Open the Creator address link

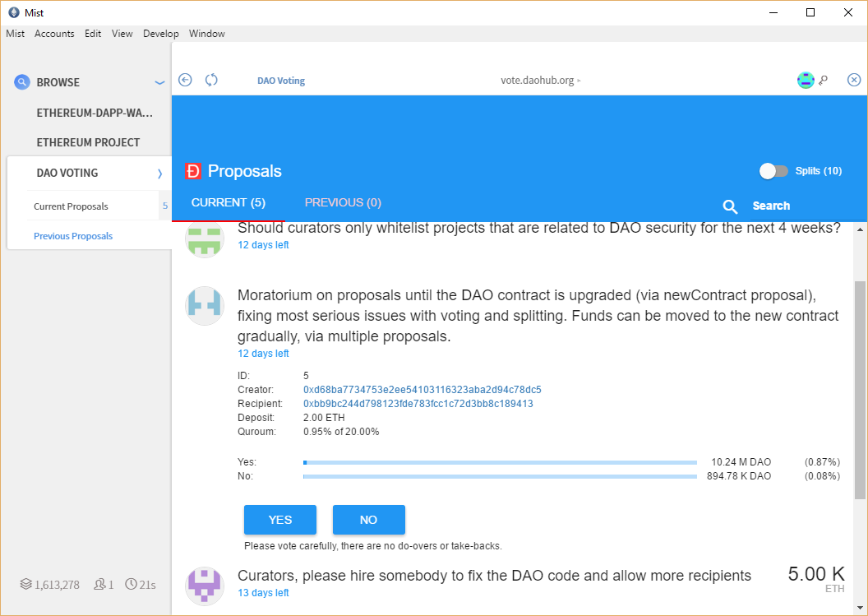pos(422,390)
